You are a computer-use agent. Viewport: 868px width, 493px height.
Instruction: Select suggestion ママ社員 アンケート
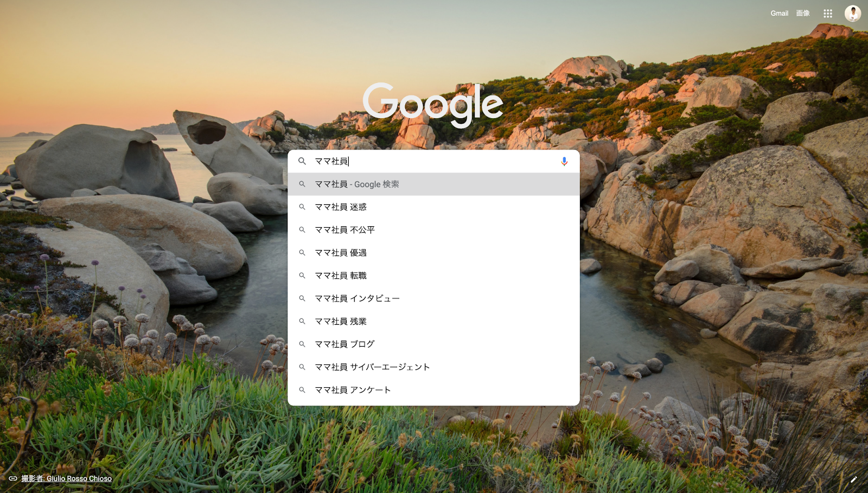point(433,390)
